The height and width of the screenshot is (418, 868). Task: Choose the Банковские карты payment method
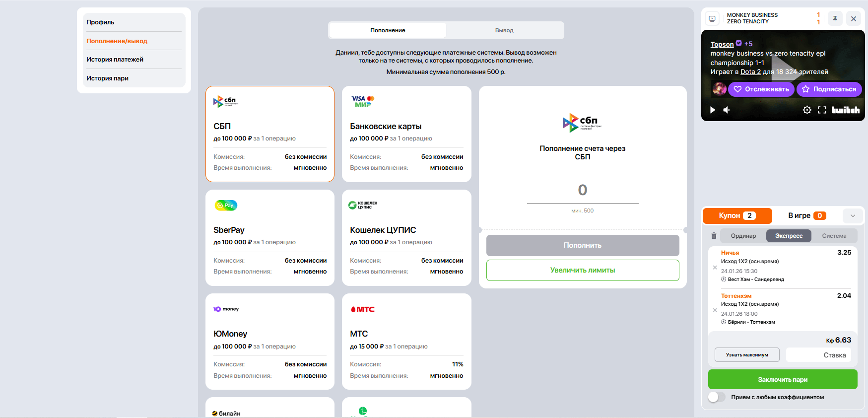point(406,134)
